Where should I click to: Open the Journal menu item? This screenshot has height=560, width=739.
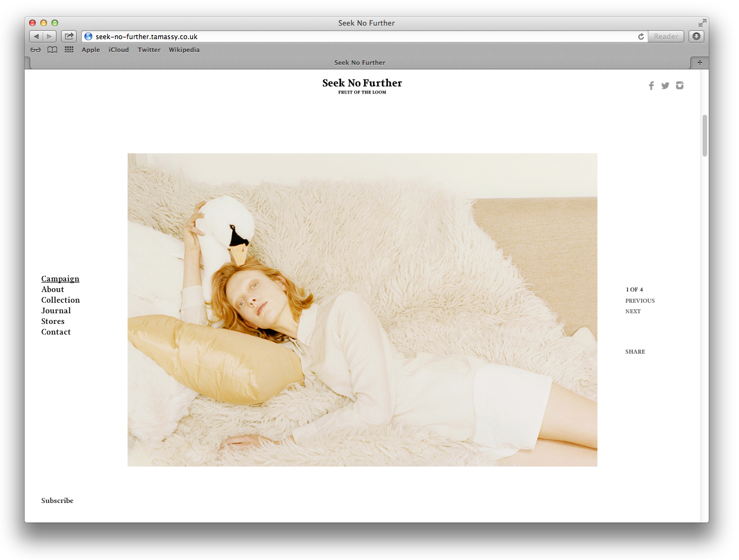click(56, 311)
